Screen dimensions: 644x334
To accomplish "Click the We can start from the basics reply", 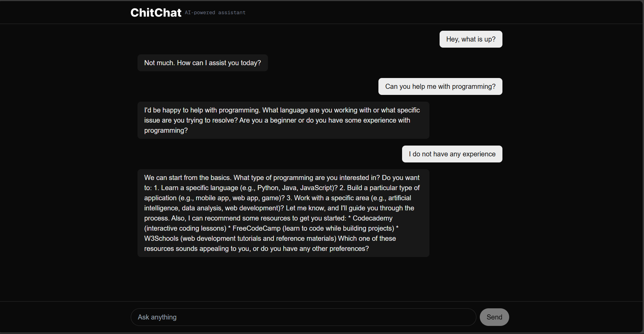I will [x=283, y=213].
